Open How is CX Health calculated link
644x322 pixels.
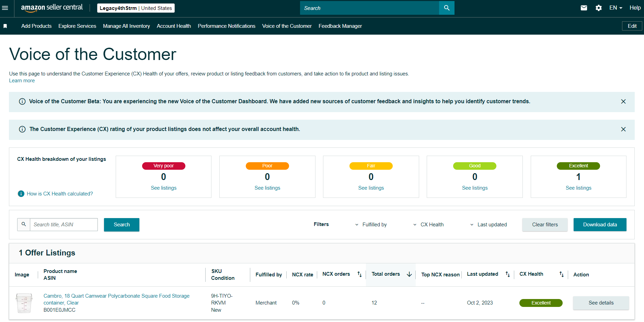pyautogui.click(x=60, y=194)
